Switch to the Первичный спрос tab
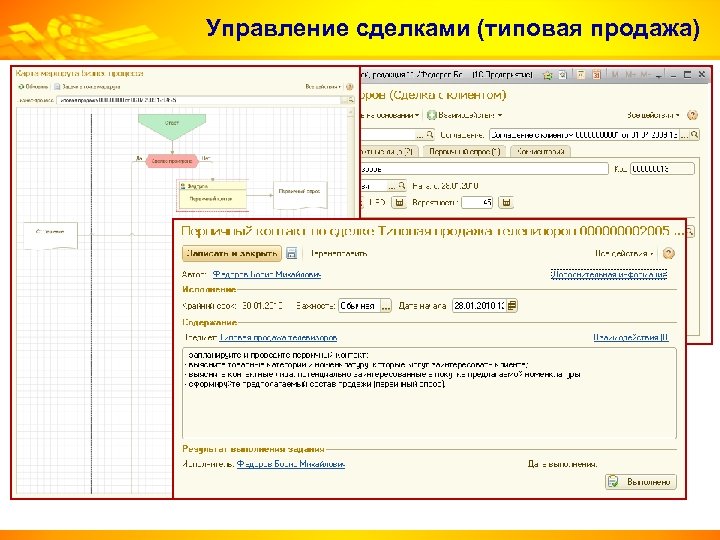The width and height of the screenshot is (720, 540). tap(464, 152)
